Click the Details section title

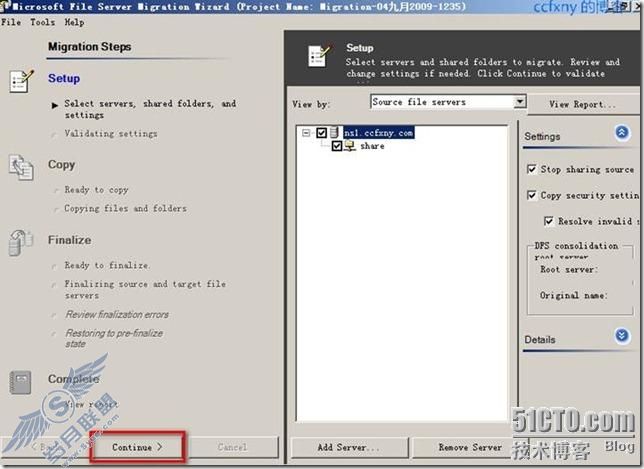pos(540,340)
